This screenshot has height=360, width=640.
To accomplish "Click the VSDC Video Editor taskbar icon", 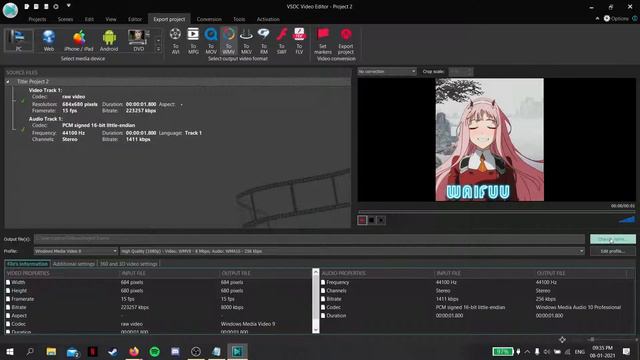I will [237, 351].
